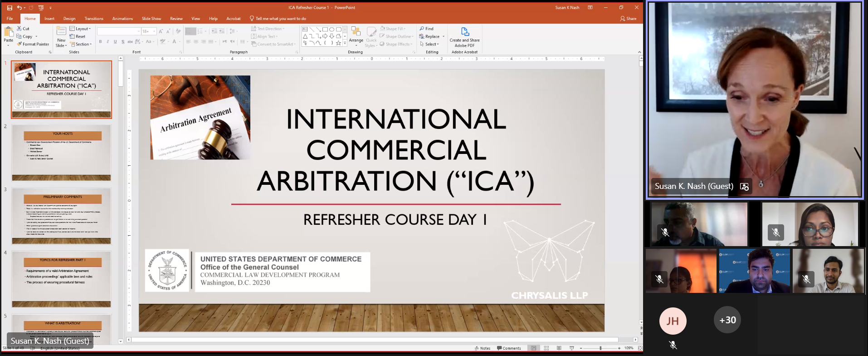Click the Replace button

pyautogui.click(x=429, y=36)
